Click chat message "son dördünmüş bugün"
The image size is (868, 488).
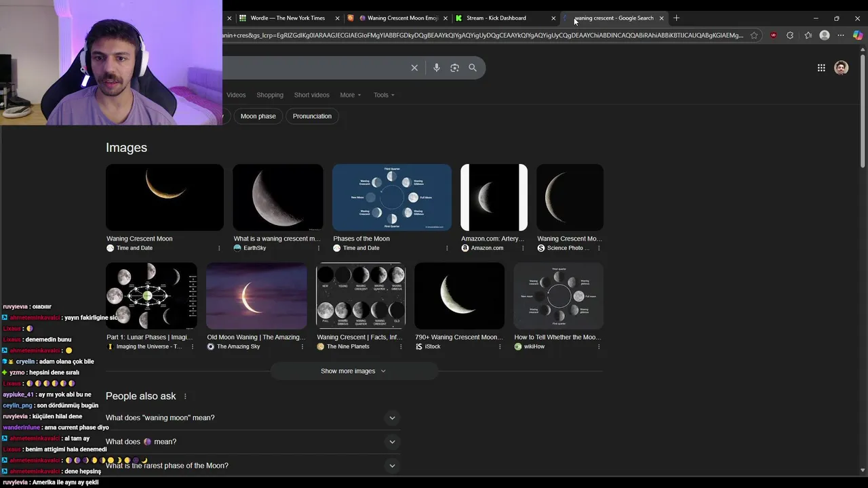[x=68, y=405]
